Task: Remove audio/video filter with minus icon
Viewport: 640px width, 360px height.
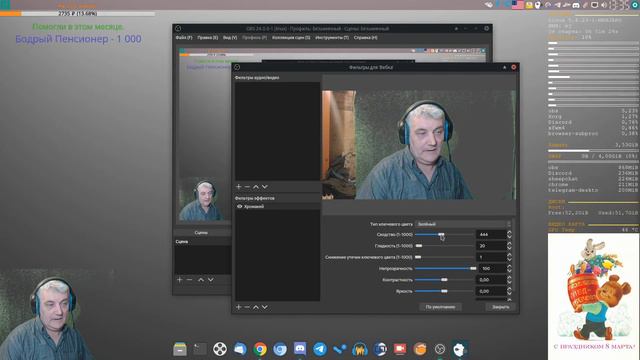Action: (247, 187)
